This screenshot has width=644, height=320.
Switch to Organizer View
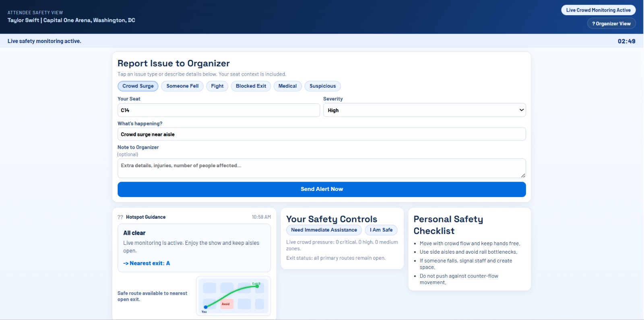point(611,24)
